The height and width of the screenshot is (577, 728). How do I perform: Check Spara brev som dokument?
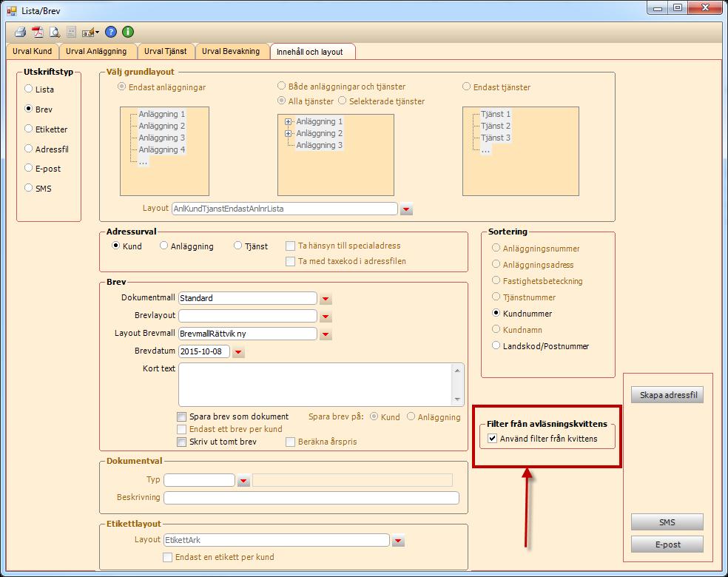[x=182, y=416]
